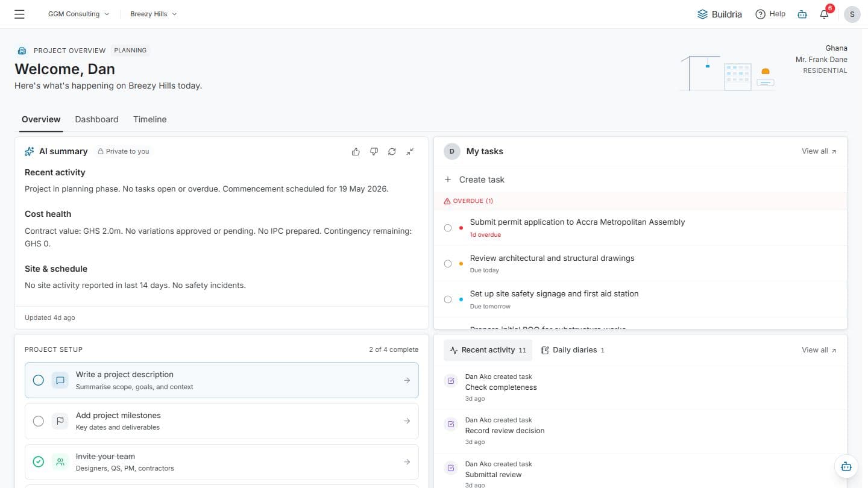Click the D avatar in My tasks
Viewport: 868px width, 488px height.
(x=452, y=151)
